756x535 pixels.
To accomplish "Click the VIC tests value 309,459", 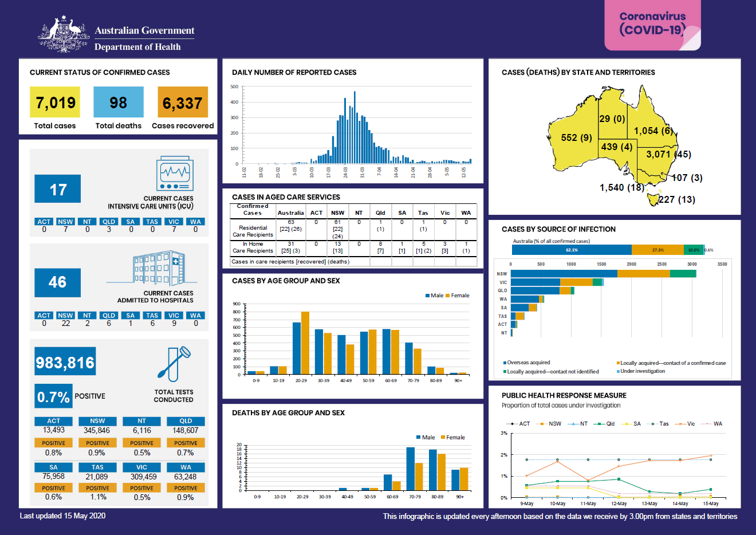I will coord(141,476).
